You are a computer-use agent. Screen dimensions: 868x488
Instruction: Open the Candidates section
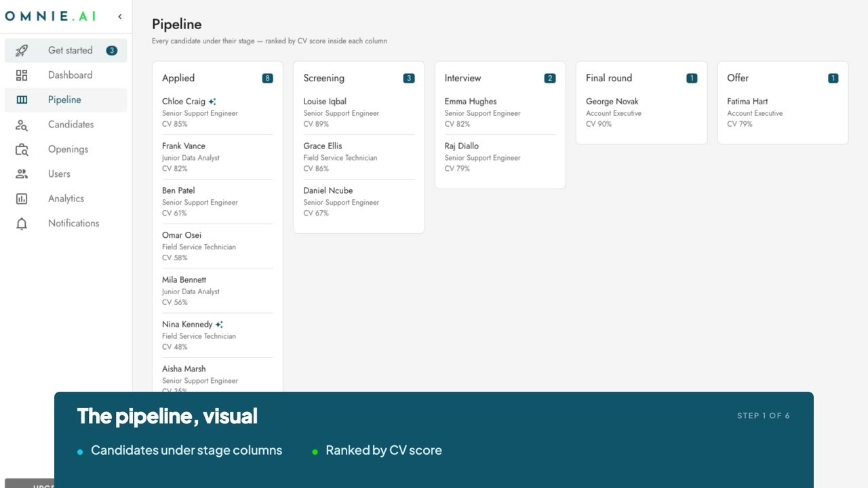[66, 125]
